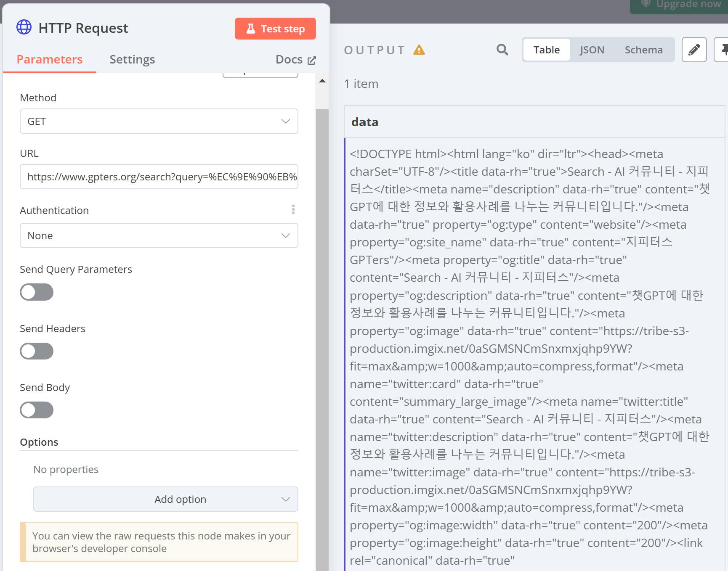Run the Test step button
Image resolution: width=728 pixels, height=571 pixels.
[275, 29]
